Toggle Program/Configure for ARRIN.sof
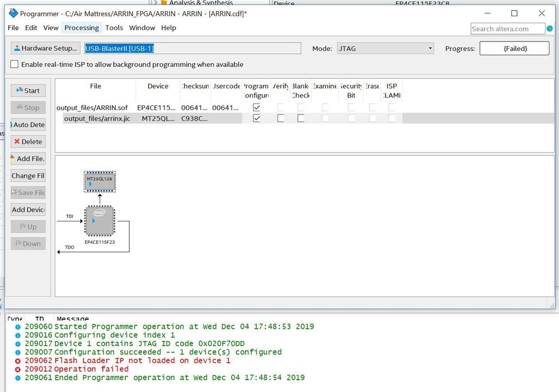This screenshot has height=392, width=559. [x=256, y=107]
